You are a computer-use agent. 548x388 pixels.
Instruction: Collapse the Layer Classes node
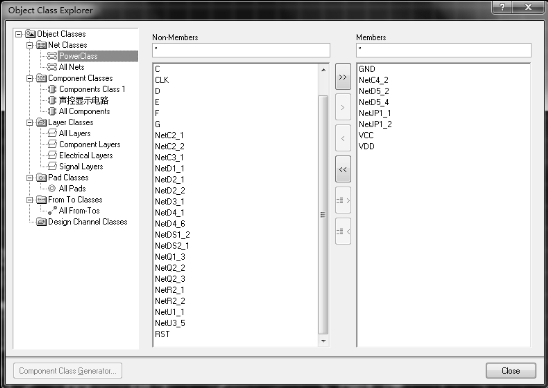coord(30,122)
